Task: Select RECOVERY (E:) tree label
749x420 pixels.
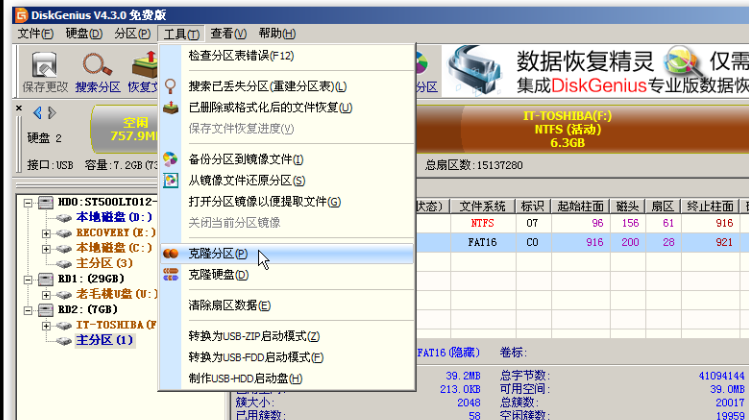Action: pos(116,233)
